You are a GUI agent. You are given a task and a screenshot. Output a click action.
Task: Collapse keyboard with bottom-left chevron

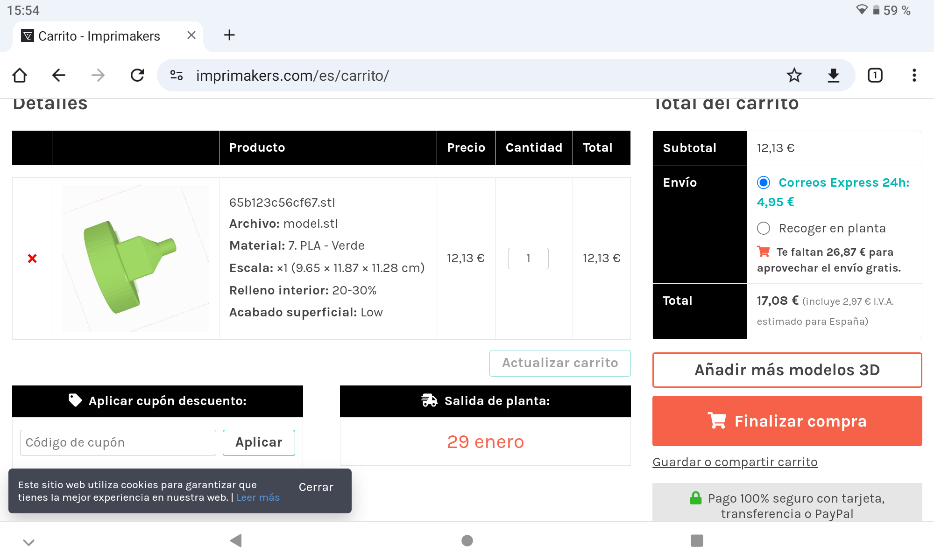click(x=29, y=542)
